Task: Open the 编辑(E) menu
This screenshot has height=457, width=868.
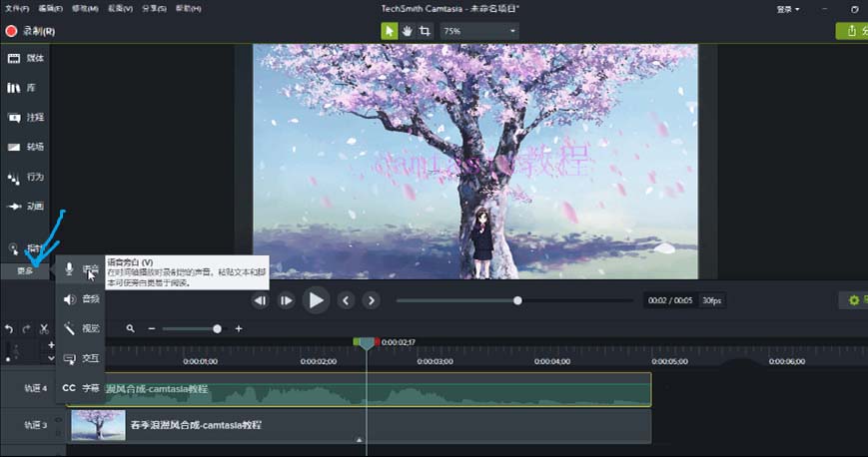Action: click(x=50, y=8)
